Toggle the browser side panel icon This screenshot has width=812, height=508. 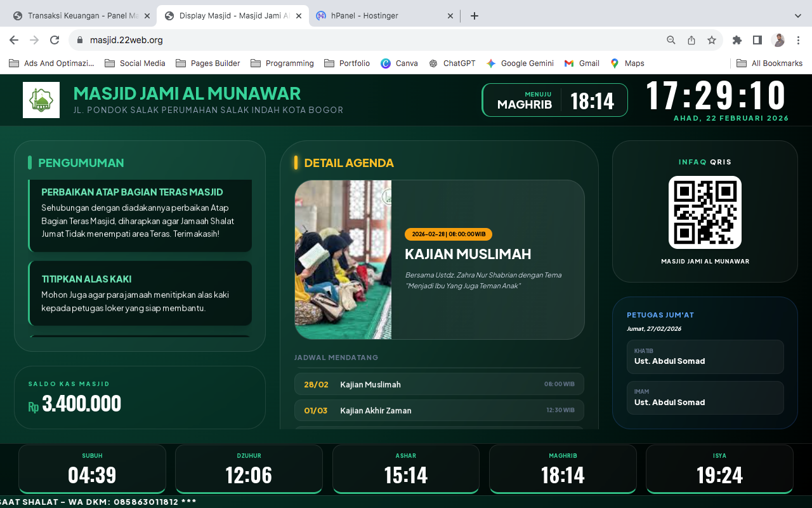pyautogui.click(x=757, y=40)
